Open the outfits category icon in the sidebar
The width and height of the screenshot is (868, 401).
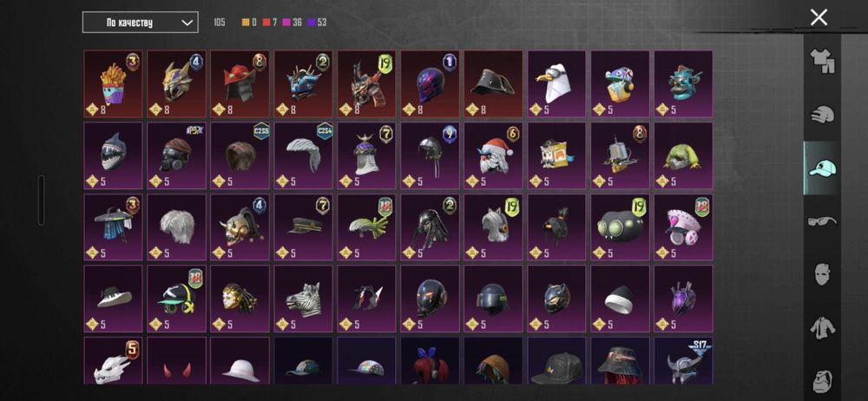822,61
